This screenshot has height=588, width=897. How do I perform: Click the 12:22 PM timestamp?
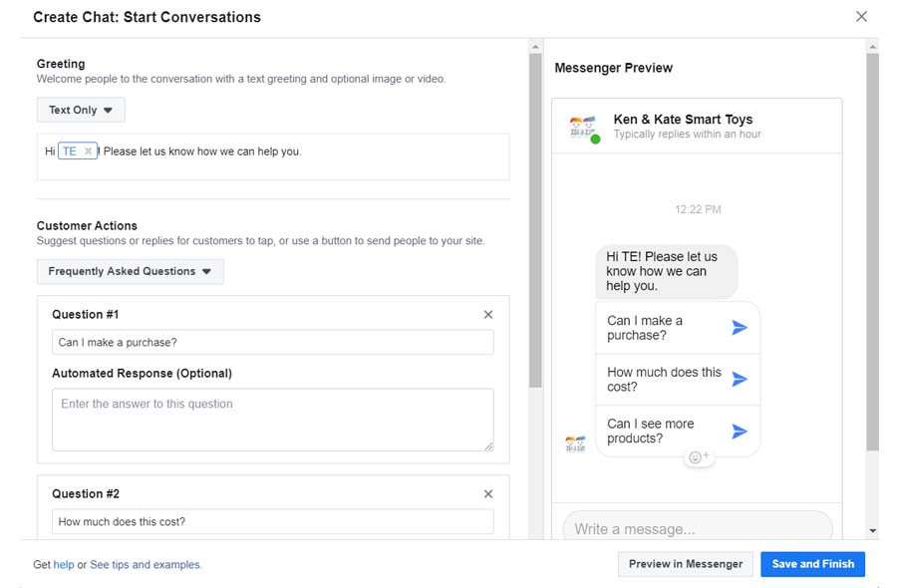[x=698, y=209]
